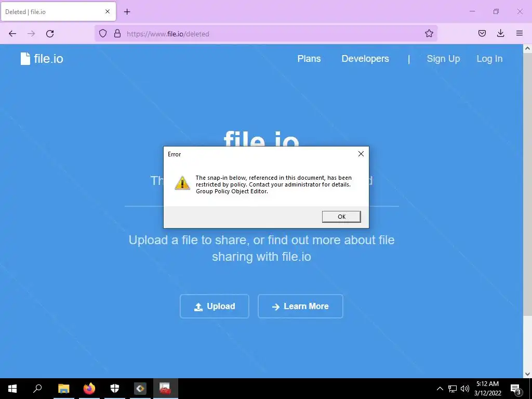The width and height of the screenshot is (532, 399).
Task: Click the file.io logo in header
Action: [x=42, y=59]
